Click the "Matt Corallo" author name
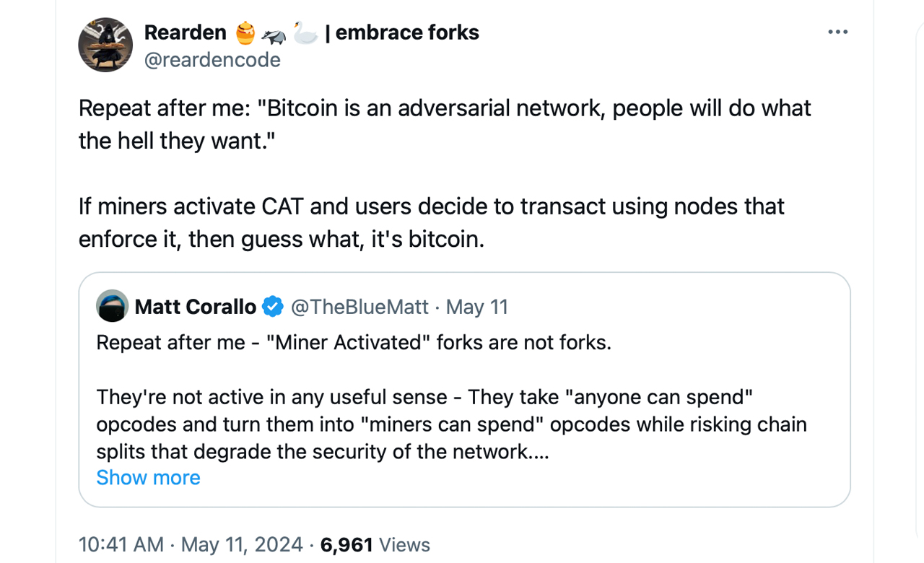 pyautogui.click(x=195, y=307)
